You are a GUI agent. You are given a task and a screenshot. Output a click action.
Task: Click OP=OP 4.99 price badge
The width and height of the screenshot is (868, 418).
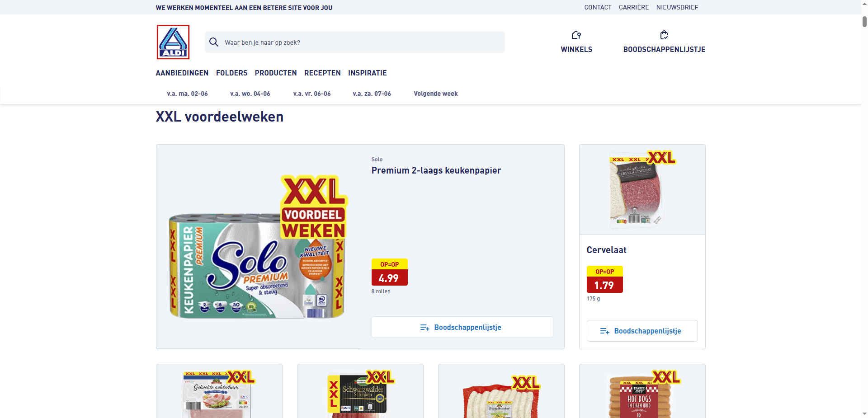(390, 272)
